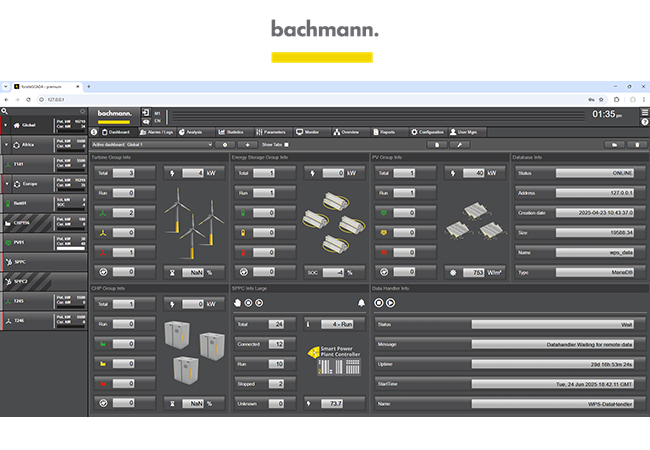This screenshot has width=650, height=450.
Task: Select the SPPC2 item in the sidebar
Action: click(44, 281)
